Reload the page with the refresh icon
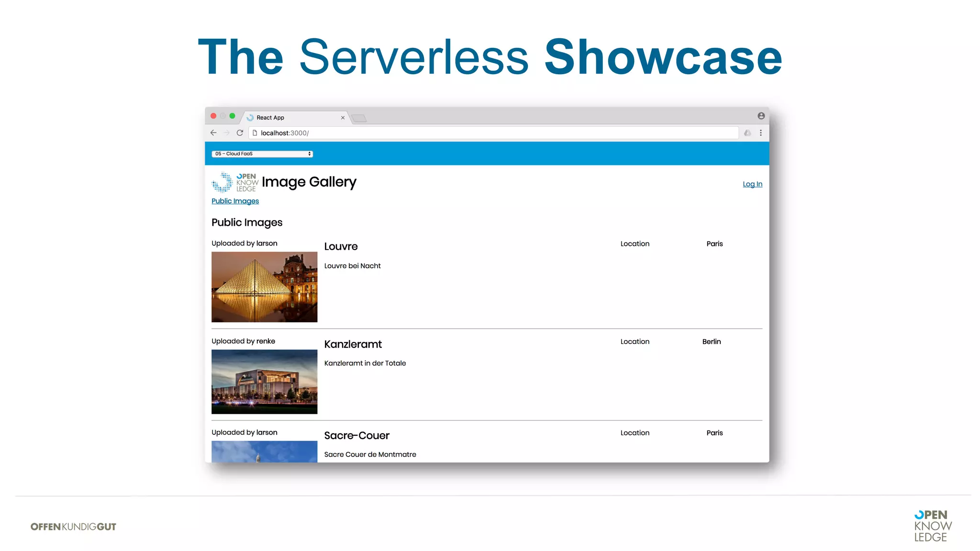The height and width of the screenshot is (551, 980). point(240,133)
